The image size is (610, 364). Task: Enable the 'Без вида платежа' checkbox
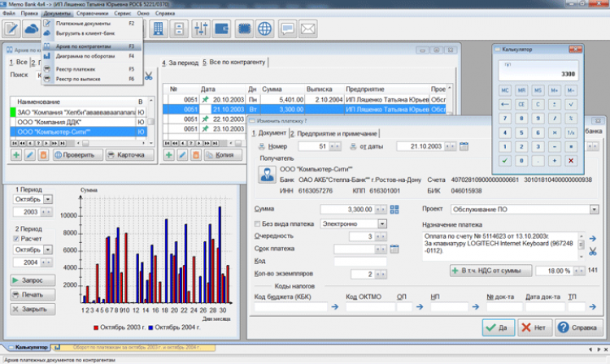(x=259, y=223)
